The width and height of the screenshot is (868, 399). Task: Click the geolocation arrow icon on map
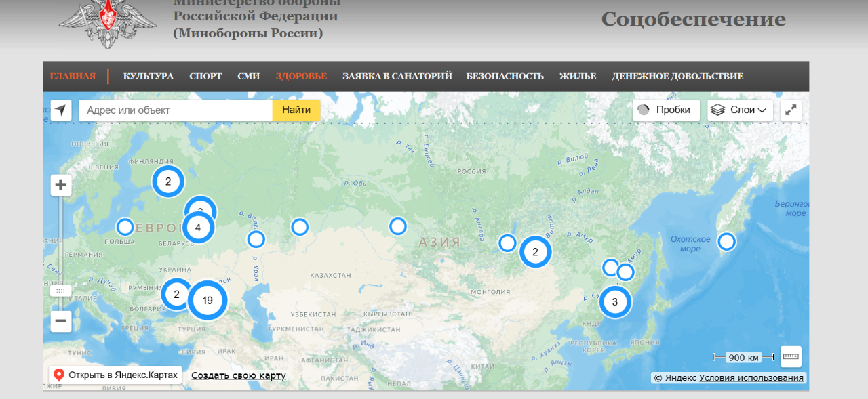coord(61,110)
